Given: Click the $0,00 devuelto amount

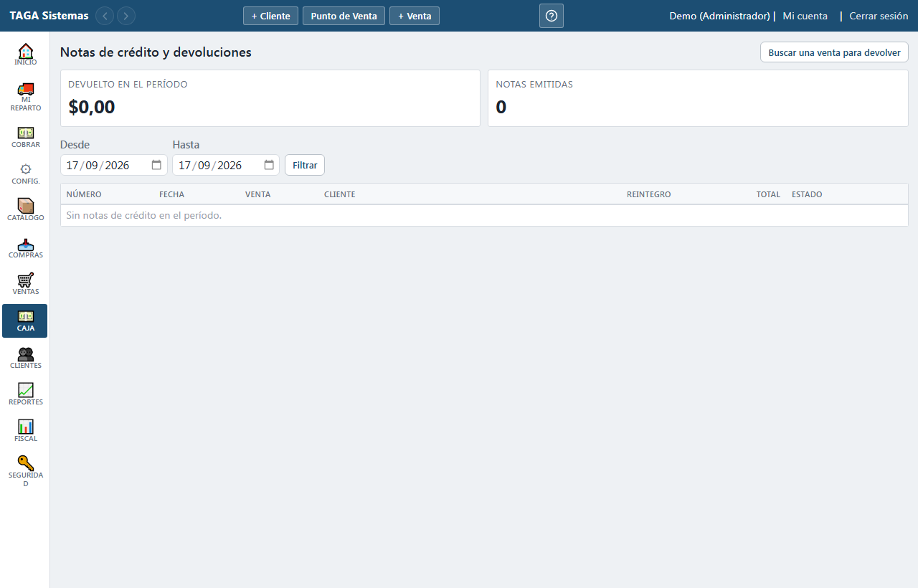Looking at the screenshot, I should [92, 107].
